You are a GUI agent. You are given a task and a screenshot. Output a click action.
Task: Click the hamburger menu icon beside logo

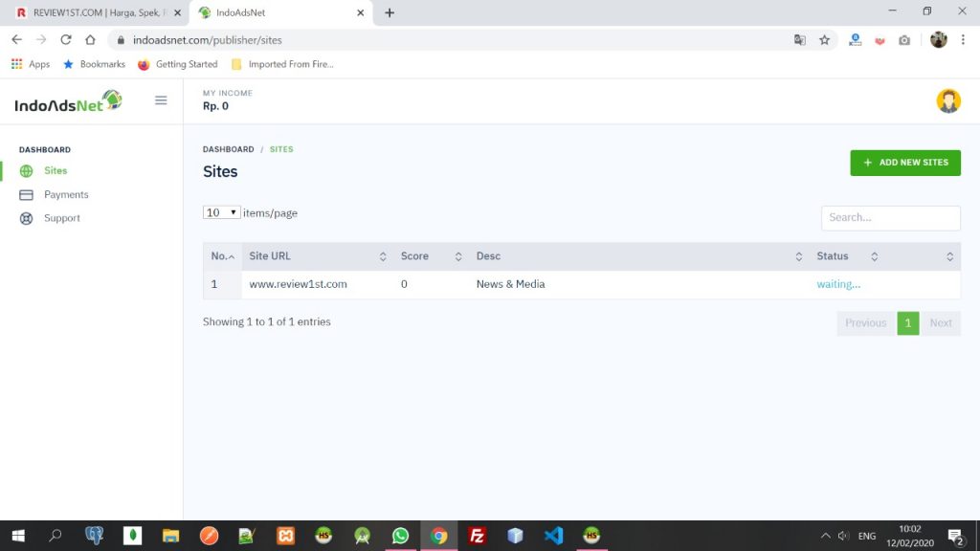pyautogui.click(x=161, y=100)
